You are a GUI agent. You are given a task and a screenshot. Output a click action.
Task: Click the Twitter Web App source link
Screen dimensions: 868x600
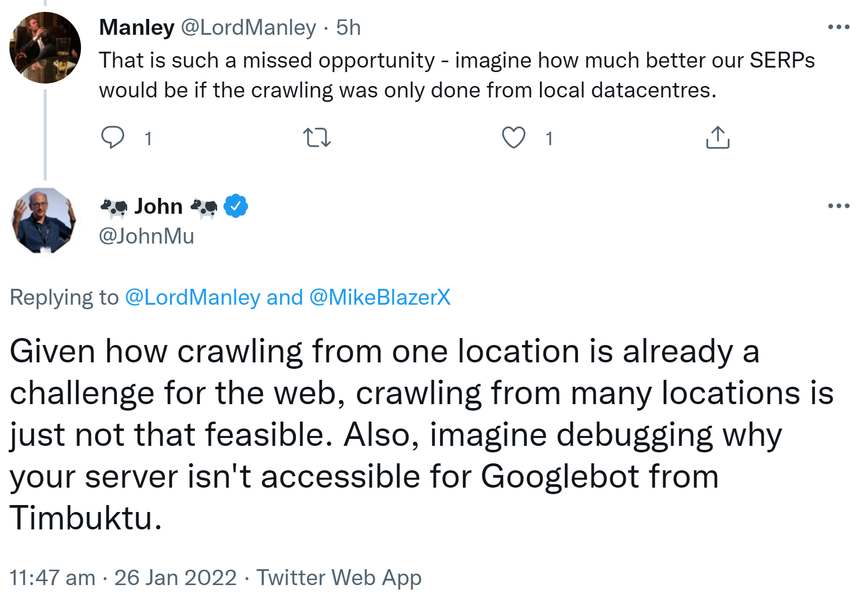pyautogui.click(x=338, y=577)
